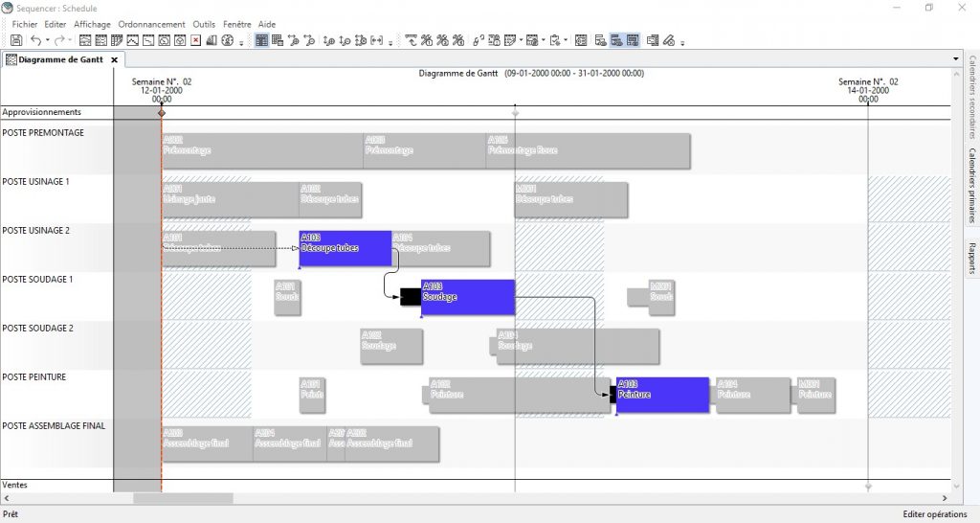Open the step chart window icon

[148, 40]
